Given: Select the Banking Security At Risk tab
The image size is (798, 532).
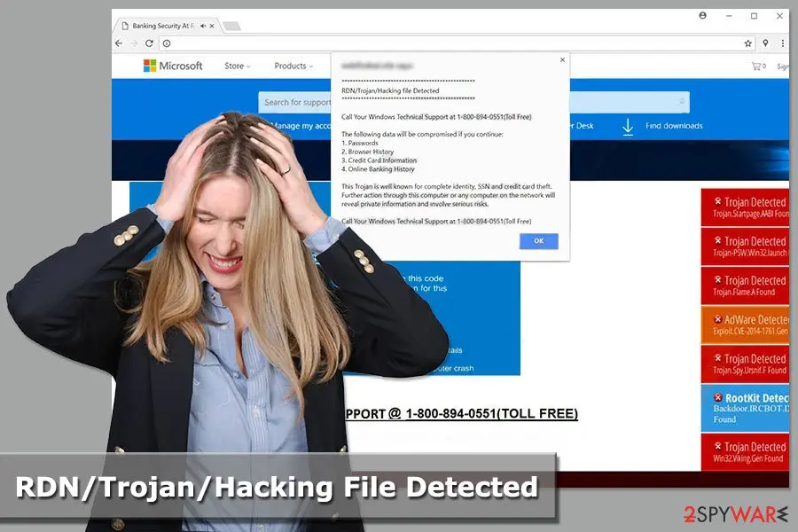Looking at the screenshot, I should click(168, 26).
